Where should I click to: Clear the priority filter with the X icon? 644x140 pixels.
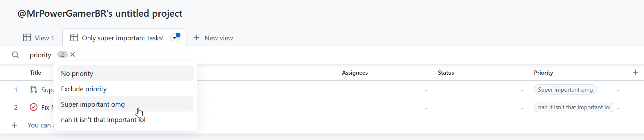coord(73,54)
